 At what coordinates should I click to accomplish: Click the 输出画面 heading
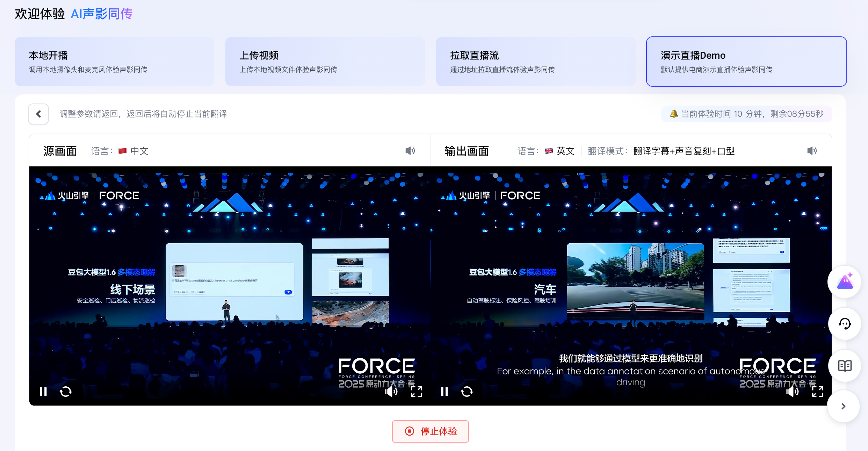(467, 151)
